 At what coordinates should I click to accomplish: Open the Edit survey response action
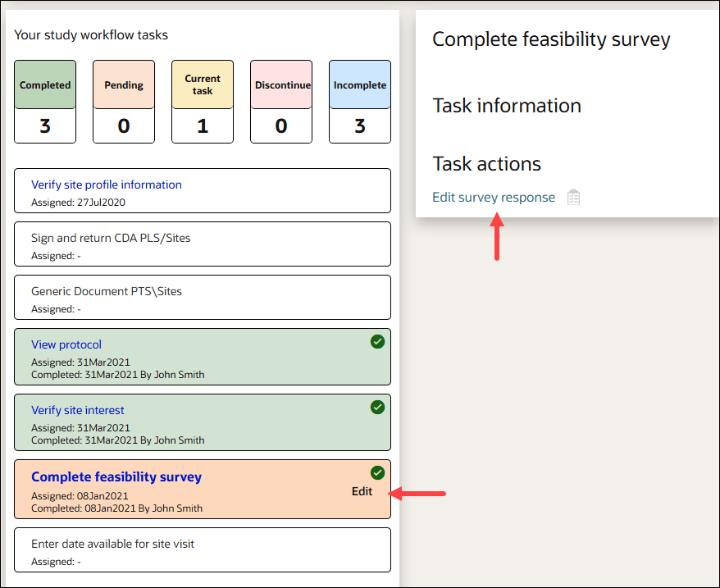pyautogui.click(x=493, y=197)
